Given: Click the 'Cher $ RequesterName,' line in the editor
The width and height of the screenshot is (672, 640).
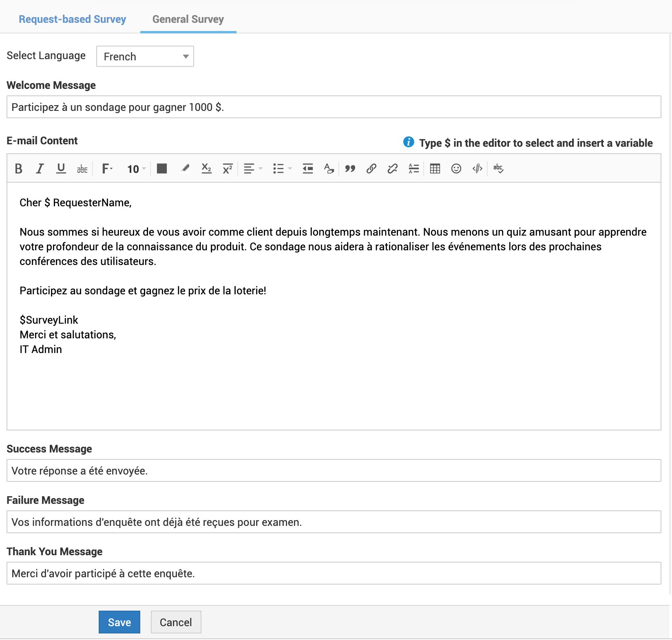Looking at the screenshot, I should (75, 203).
